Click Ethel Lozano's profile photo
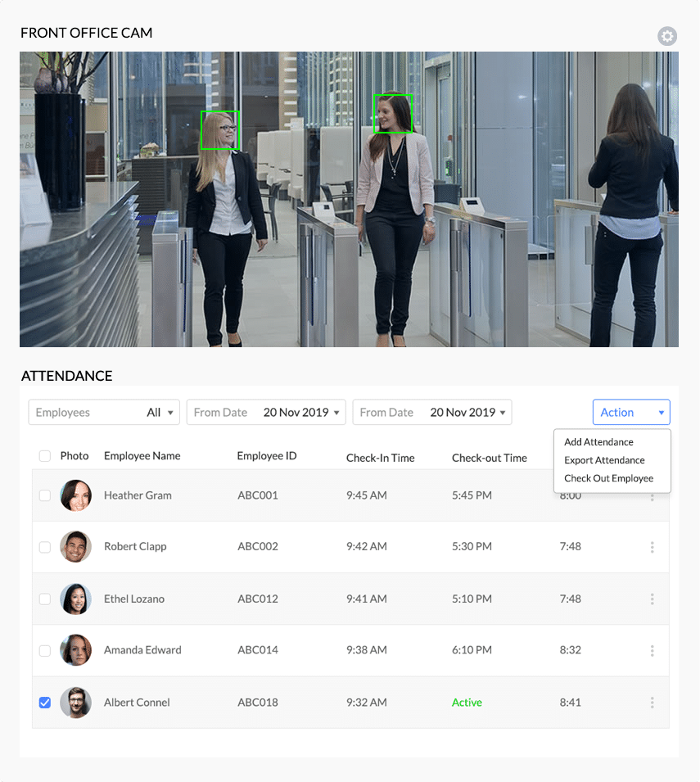 (75, 599)
